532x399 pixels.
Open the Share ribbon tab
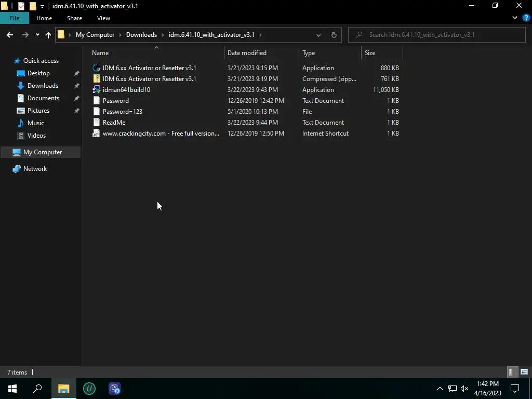click(x=74, y=18)
